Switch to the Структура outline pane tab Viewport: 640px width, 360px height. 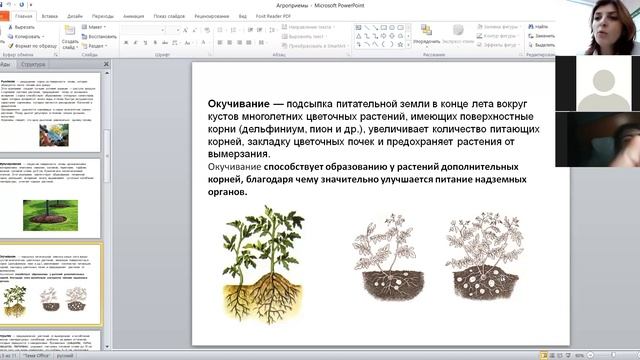coord(33,64)
